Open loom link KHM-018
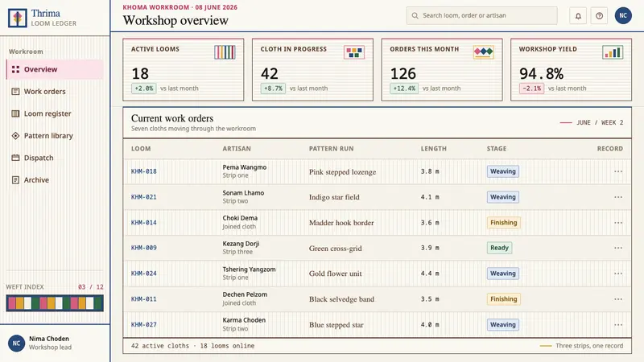 [144, 171]
